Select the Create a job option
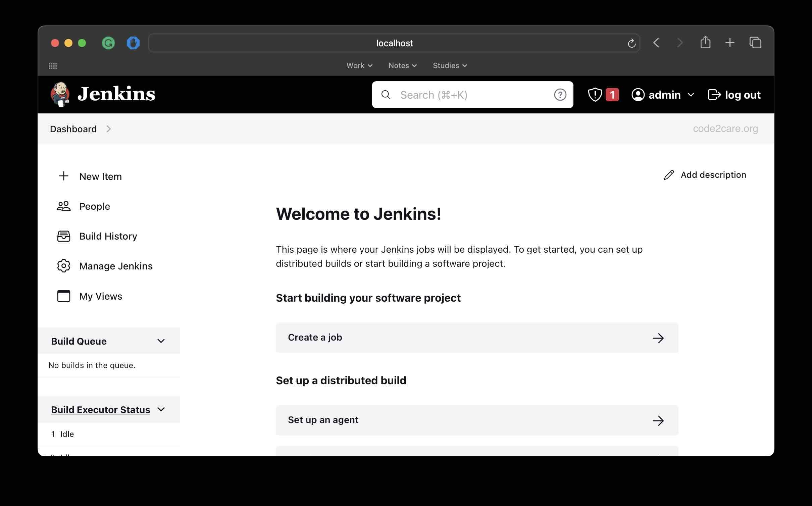This screenshot has width=812, height=506. point(476,338)
